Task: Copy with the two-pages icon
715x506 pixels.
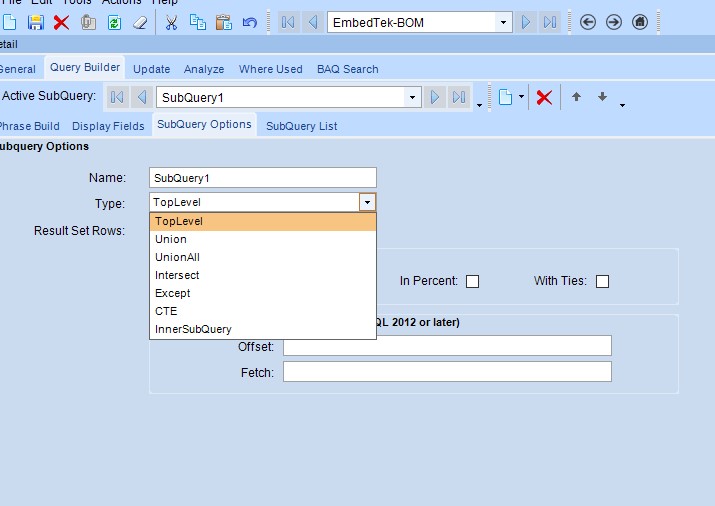Action: tap(197, 22)
